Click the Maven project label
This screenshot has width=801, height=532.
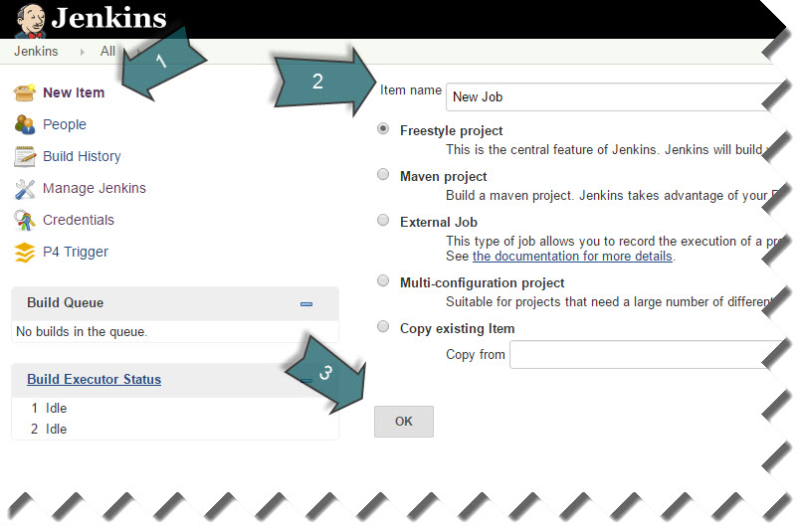tap(444, 177)
